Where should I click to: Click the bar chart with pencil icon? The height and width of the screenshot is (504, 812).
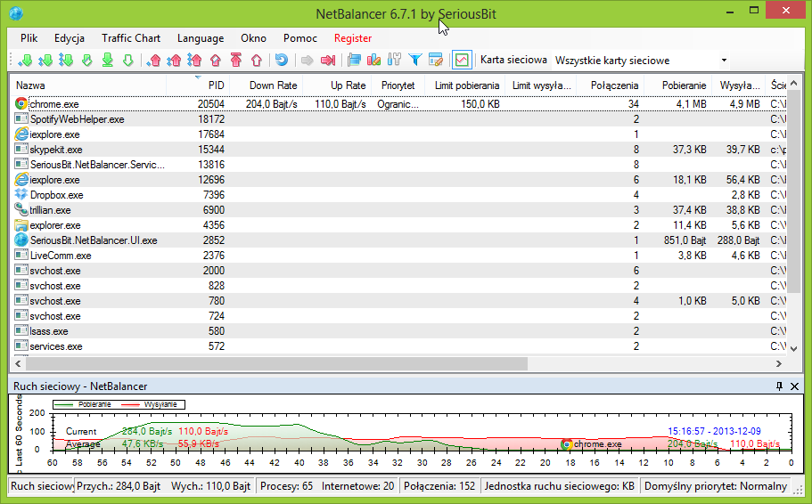pos(373,60)
